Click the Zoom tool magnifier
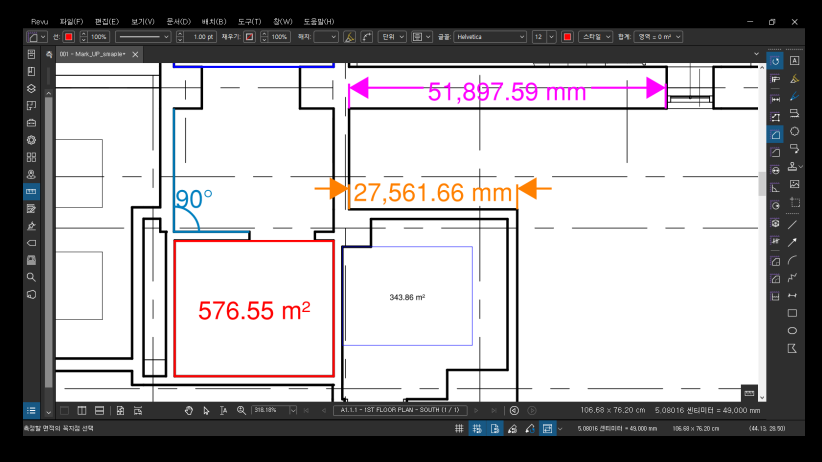822x462 pixels. click(241, 411)
